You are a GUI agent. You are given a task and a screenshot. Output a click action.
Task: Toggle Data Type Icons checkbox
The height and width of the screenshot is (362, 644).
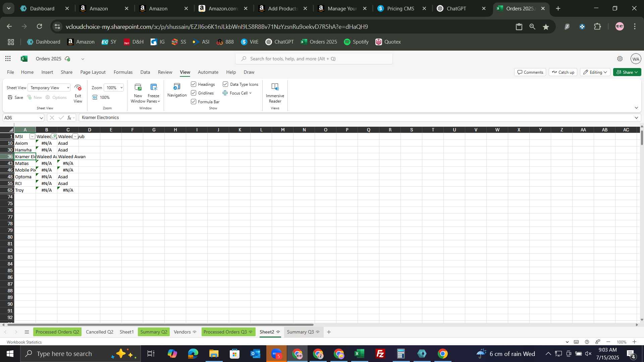point(225,84)
